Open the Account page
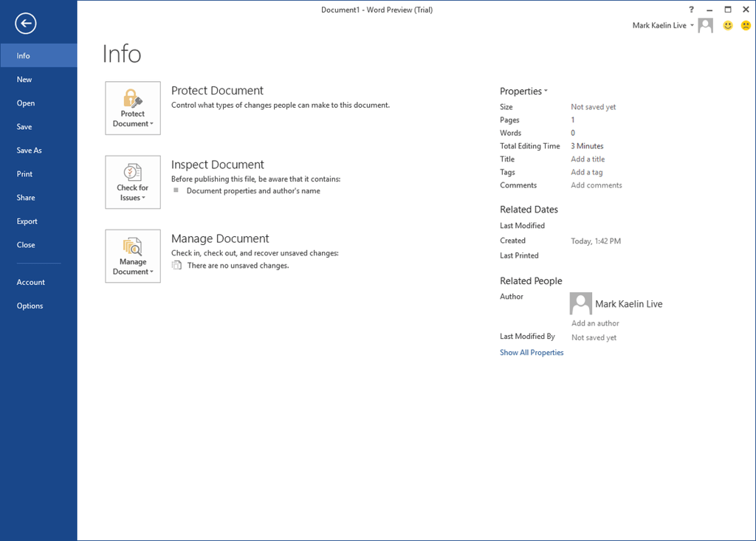The width and height of the screenshot is (756, 541). point(38,282)
